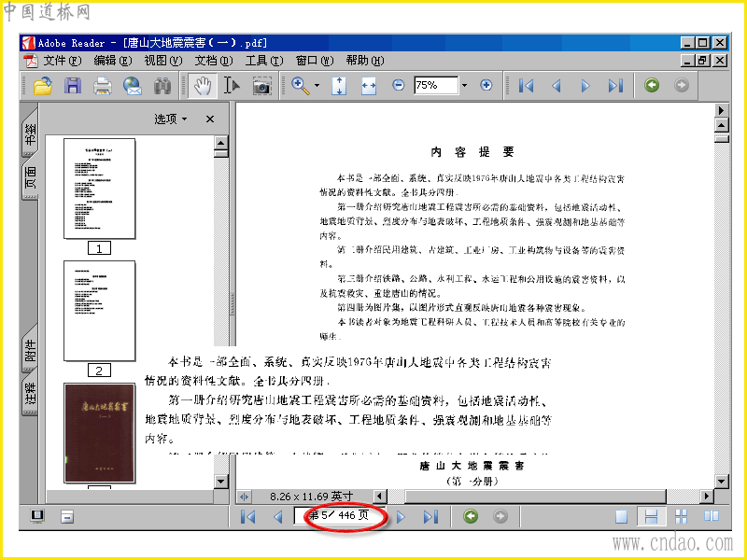Close the pages navigation panel
This screenshot has width=747, height=560.
pyautogui.click(x=209, y=119)
